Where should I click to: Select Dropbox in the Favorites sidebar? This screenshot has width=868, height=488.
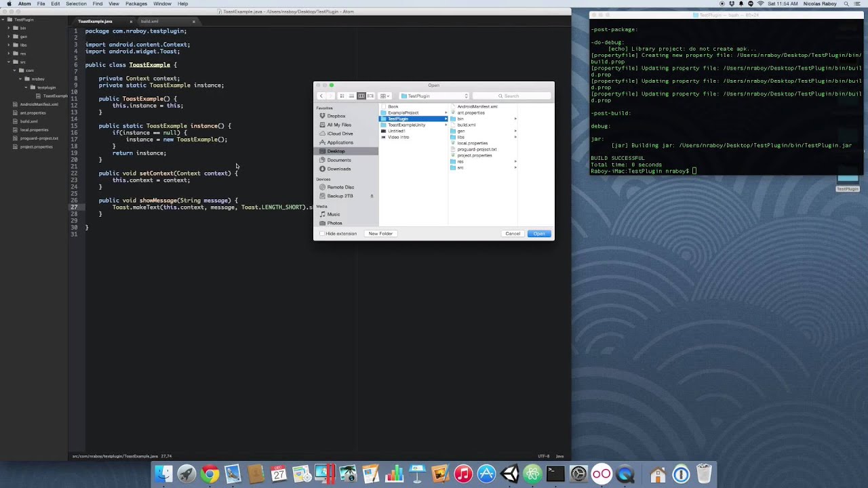point(336,116)
